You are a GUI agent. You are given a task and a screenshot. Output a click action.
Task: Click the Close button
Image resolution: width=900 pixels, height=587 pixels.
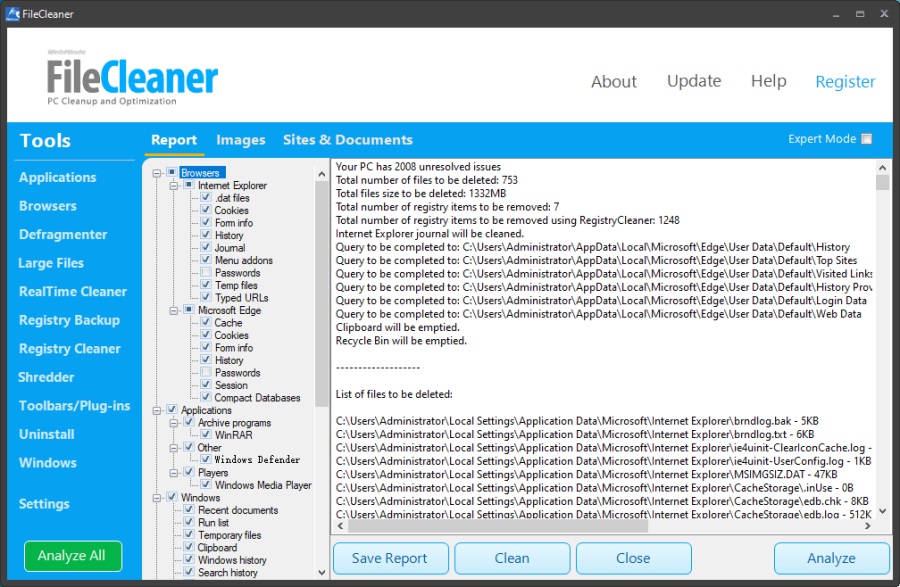[x=633, y=558]
